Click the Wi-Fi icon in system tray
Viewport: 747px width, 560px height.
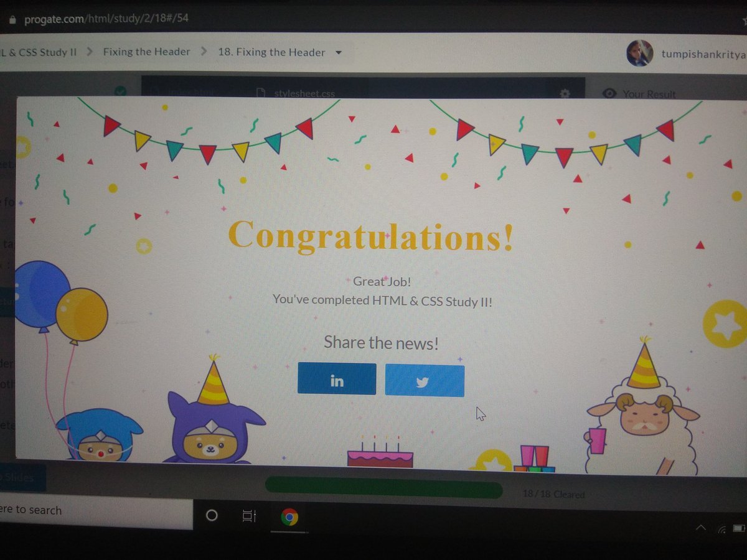coord(722,528)
